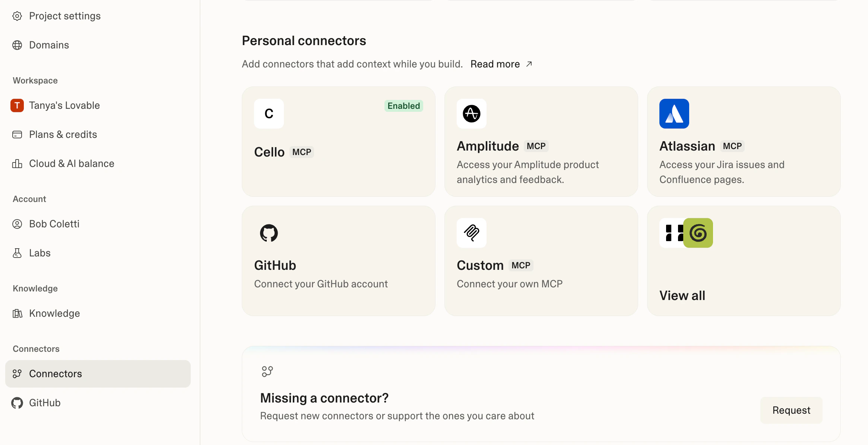868x445 pixels.
Task: Click the Amplitude connector logo
Action: (x=471, y=114)
